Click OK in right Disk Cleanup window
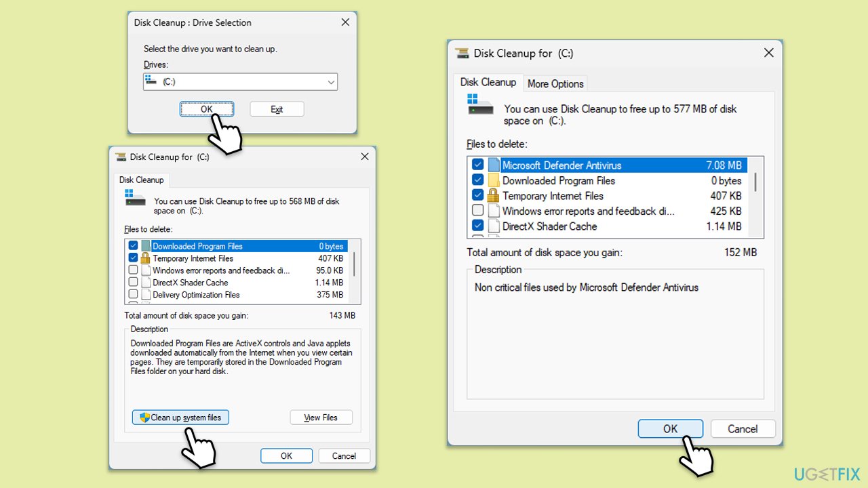868x488 pixels. click(x=670, y=429)
